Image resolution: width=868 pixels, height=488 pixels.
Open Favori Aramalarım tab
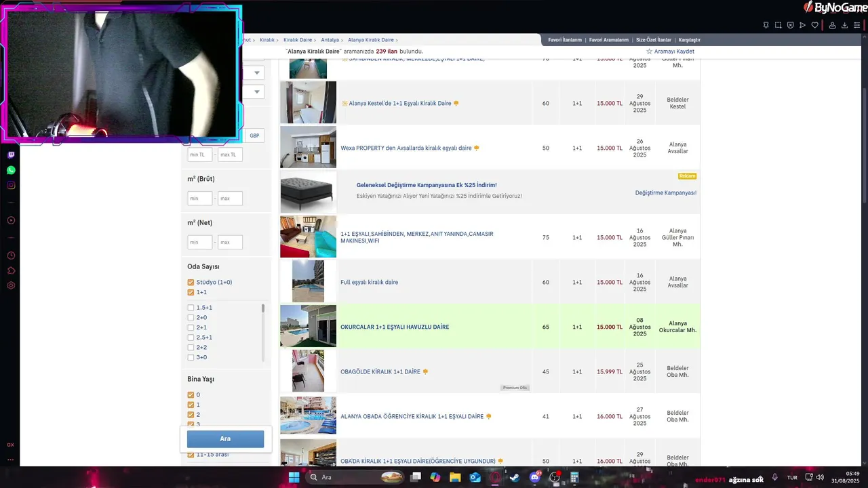point(609,40)
